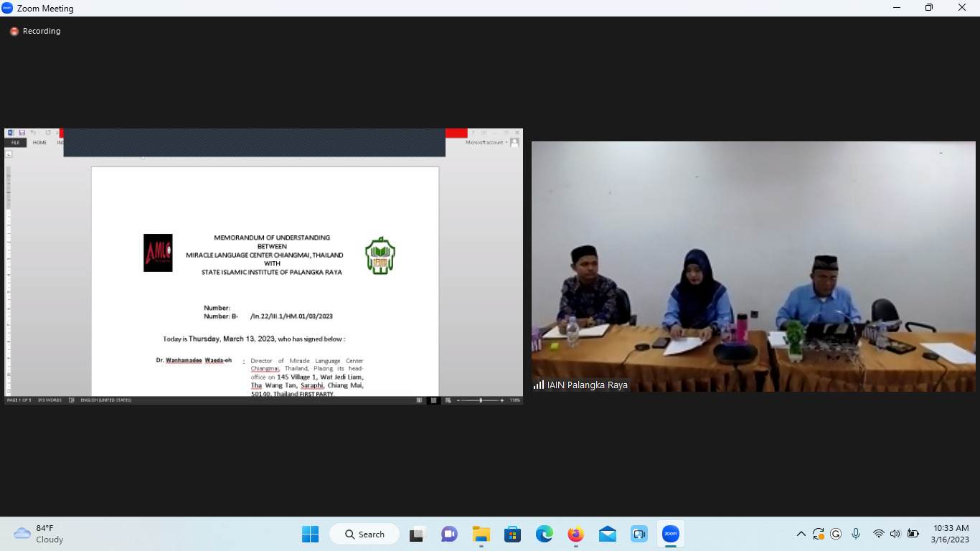Click the MIRACLE LANGUAGE CENTER CHIANGMAI, THAILAND line

tap(265, 255)
